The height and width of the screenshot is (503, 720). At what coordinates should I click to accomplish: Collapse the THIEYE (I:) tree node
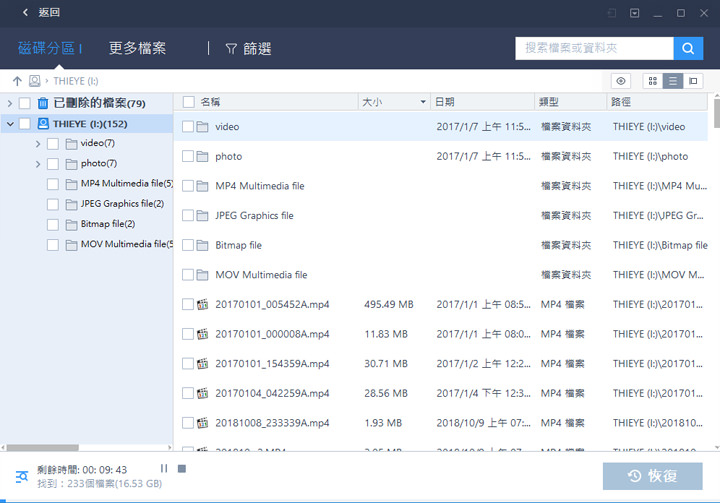(x=9, y=124)
